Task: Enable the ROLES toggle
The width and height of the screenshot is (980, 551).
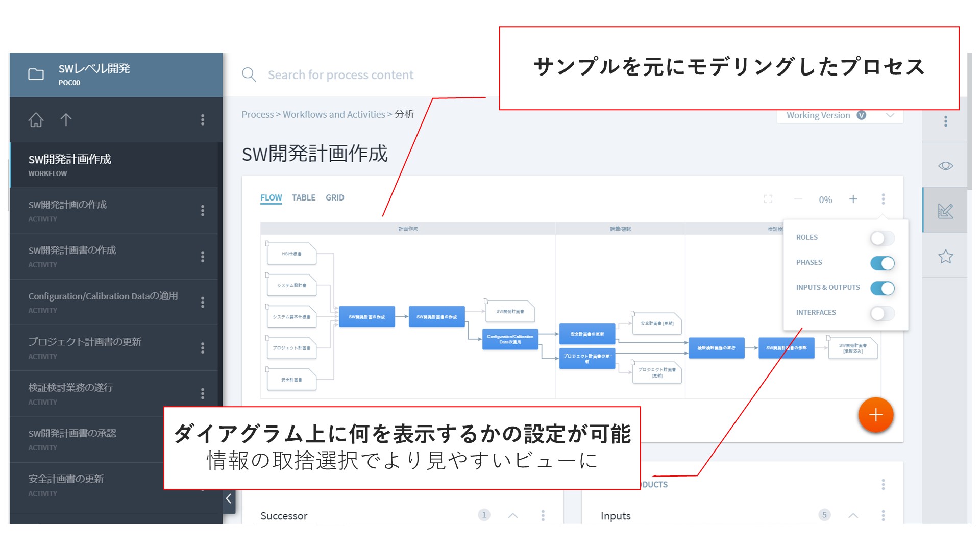Action: (x=882, y=238)
